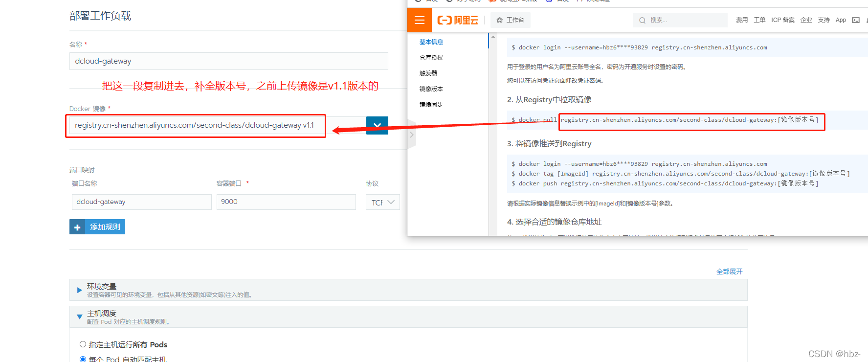The width and height of the screenshot is (868, 362).
Task: Select 指定主机运行所有 Pods radio
Action: 83,344
